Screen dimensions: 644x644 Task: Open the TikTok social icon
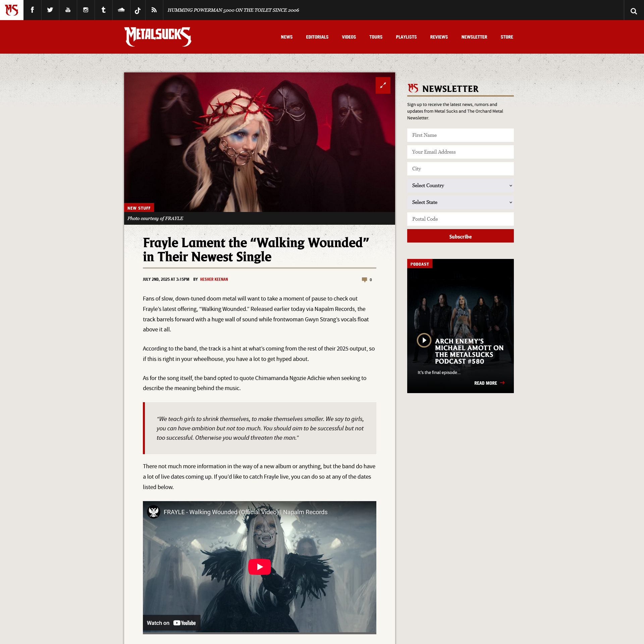138,10
